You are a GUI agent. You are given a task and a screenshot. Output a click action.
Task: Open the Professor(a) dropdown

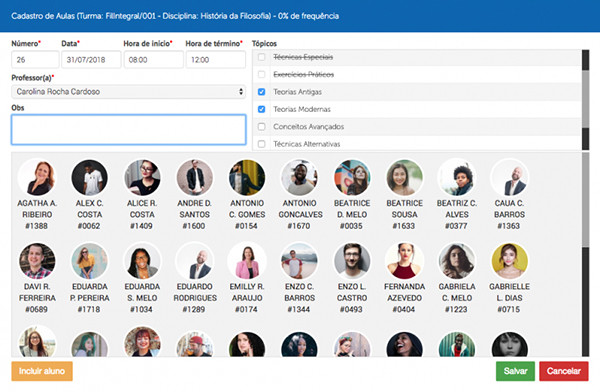tap(129, 91)
